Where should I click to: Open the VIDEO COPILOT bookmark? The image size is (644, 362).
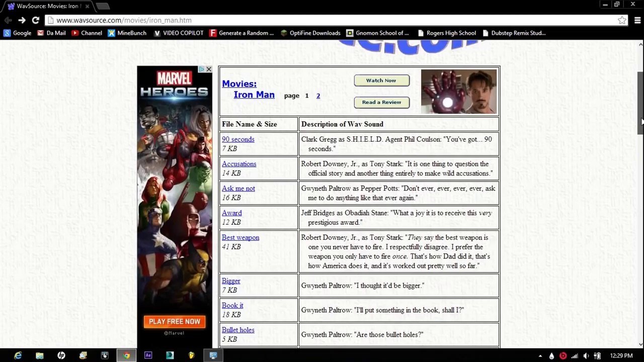pos(179,33)
